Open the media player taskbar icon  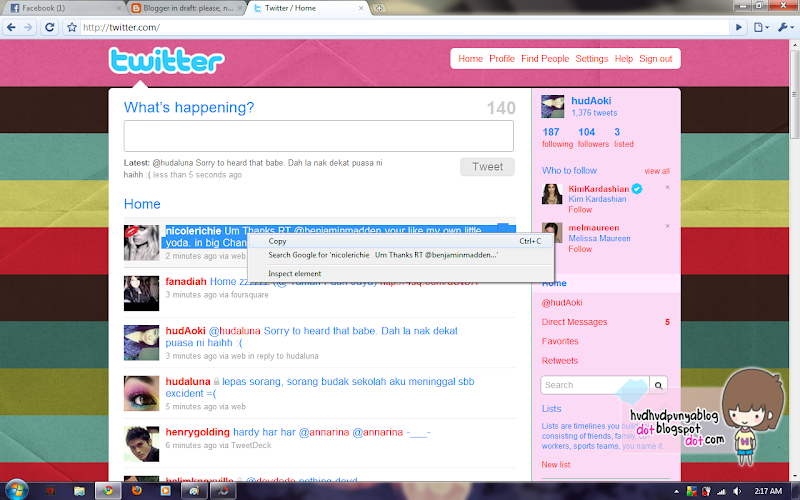(165, 491)
